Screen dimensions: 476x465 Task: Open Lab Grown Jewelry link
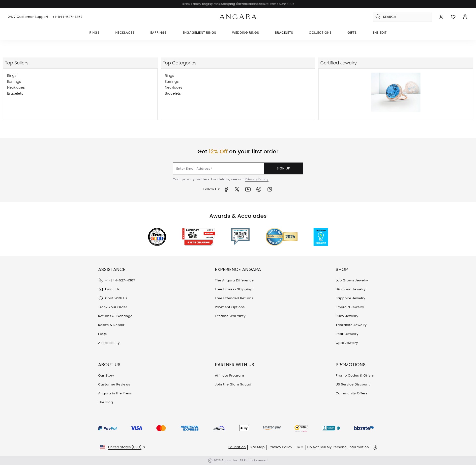coord(352,280)
